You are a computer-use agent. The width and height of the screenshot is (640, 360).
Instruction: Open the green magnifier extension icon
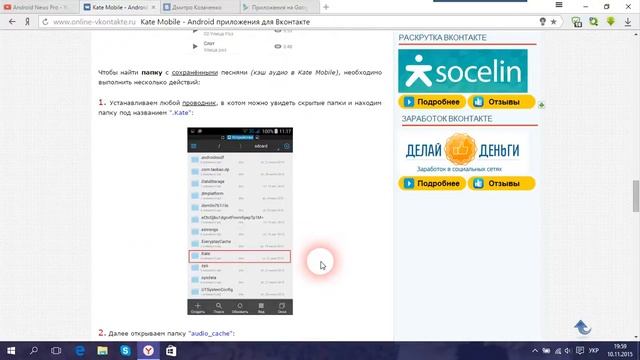click(x=593, y=22)
